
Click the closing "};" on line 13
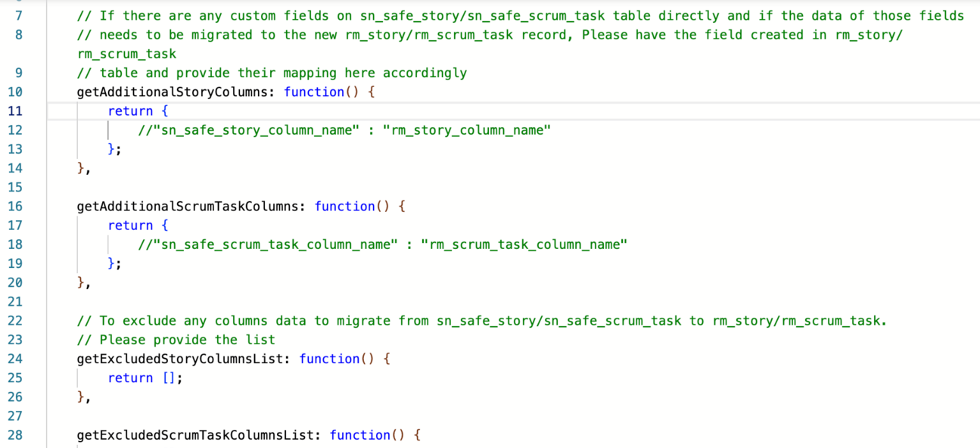[114, 149]
